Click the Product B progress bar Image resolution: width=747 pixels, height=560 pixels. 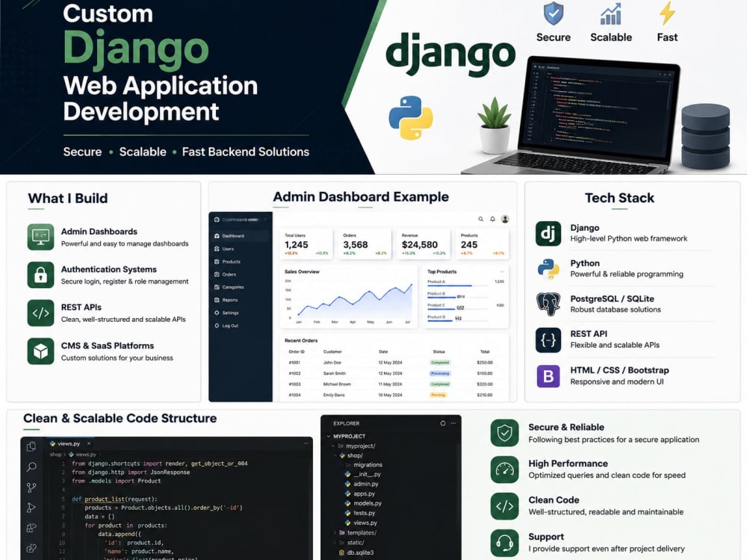tap(459, 298)
